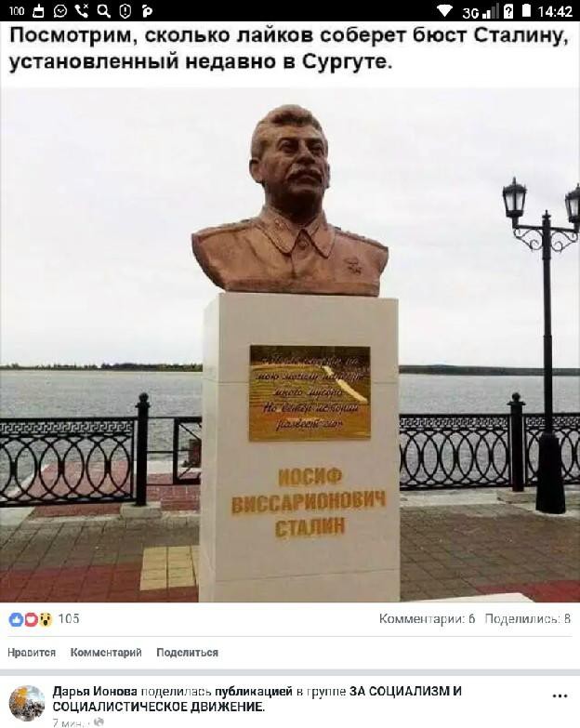Tap the red heart reaction icon
This screenshot has height=728, width=580.
[31, 619]
